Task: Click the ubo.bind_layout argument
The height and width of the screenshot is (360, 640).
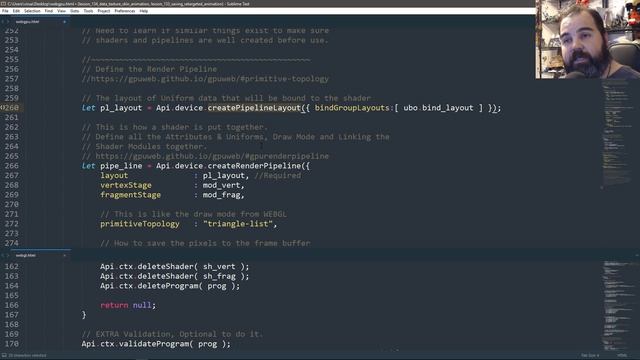Action: click(438, 108)
